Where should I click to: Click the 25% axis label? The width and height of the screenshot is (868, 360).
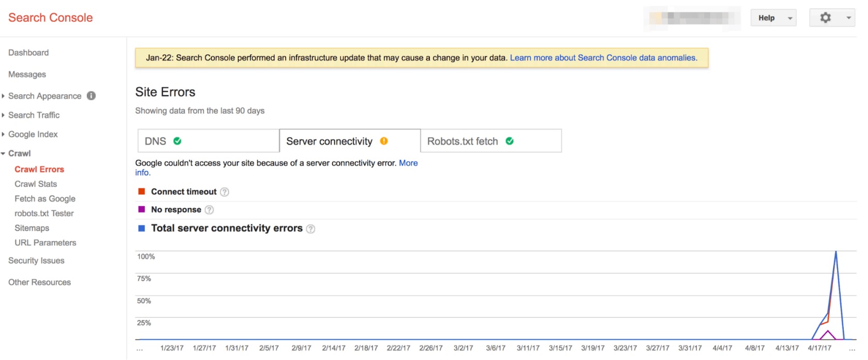coord(144,323)
